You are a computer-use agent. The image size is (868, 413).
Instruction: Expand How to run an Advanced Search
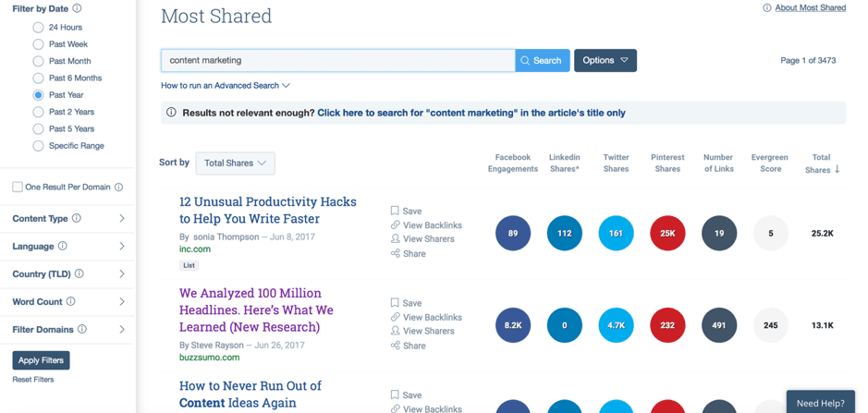coord(226,86)
